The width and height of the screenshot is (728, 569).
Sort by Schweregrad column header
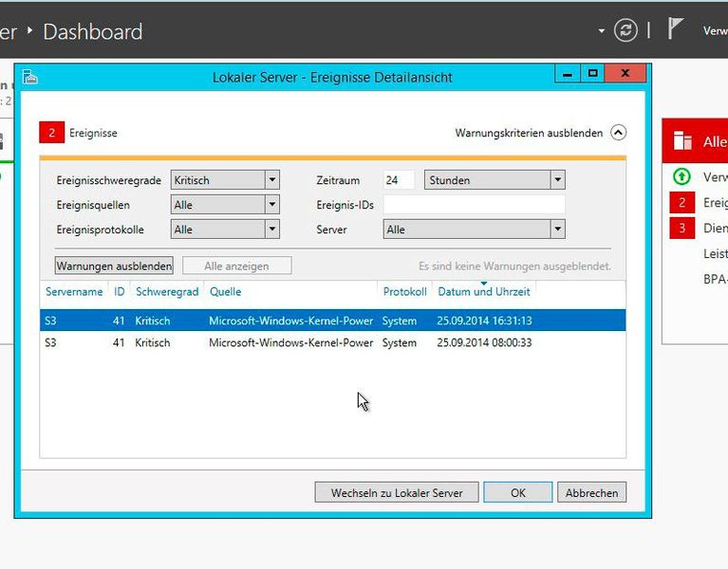pyautogui.click(x=167, y=292)
